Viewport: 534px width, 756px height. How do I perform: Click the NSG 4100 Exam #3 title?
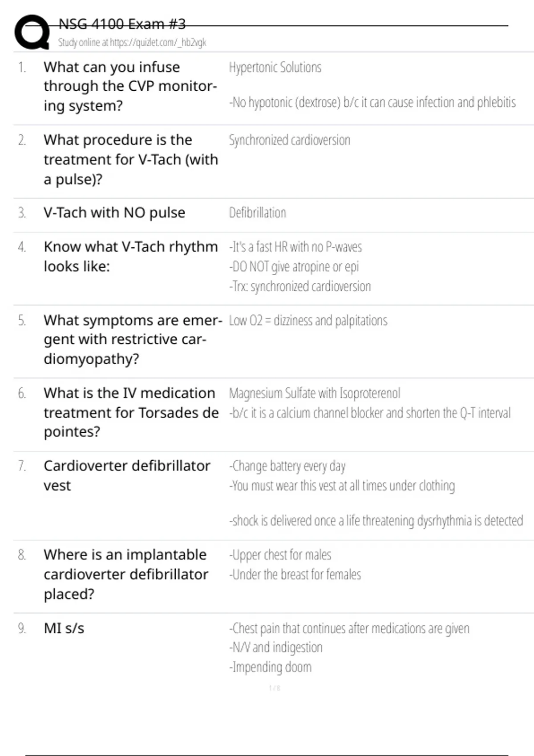coord(122,24)
